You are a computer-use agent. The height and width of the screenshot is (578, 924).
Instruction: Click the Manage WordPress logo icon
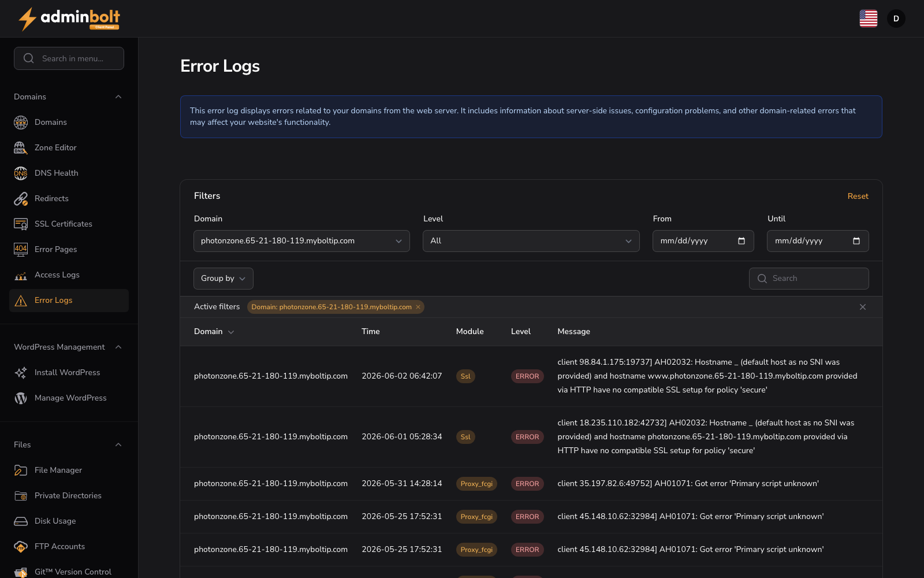point(21,398)
